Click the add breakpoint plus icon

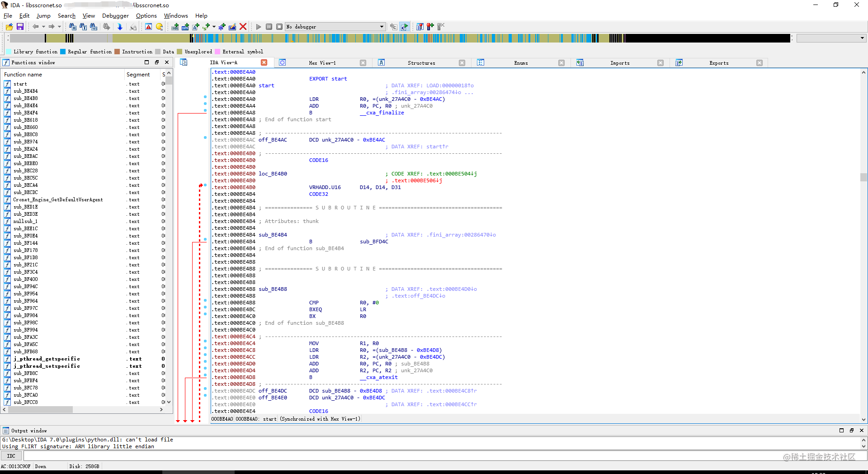point(430,27)
